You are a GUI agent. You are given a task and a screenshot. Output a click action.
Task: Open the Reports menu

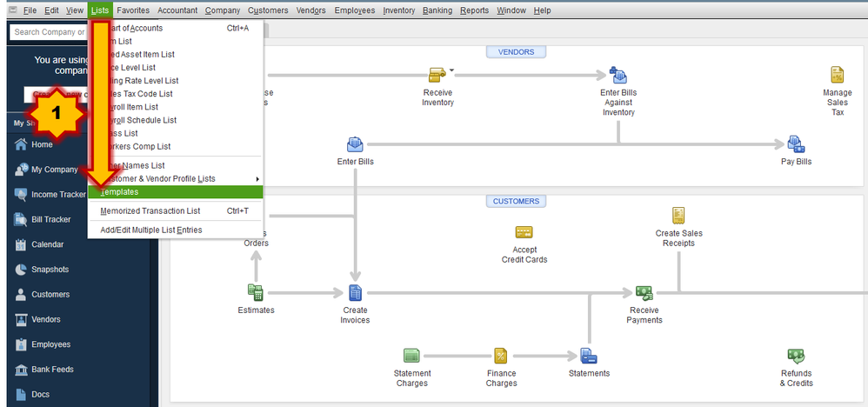pos(474,10)
